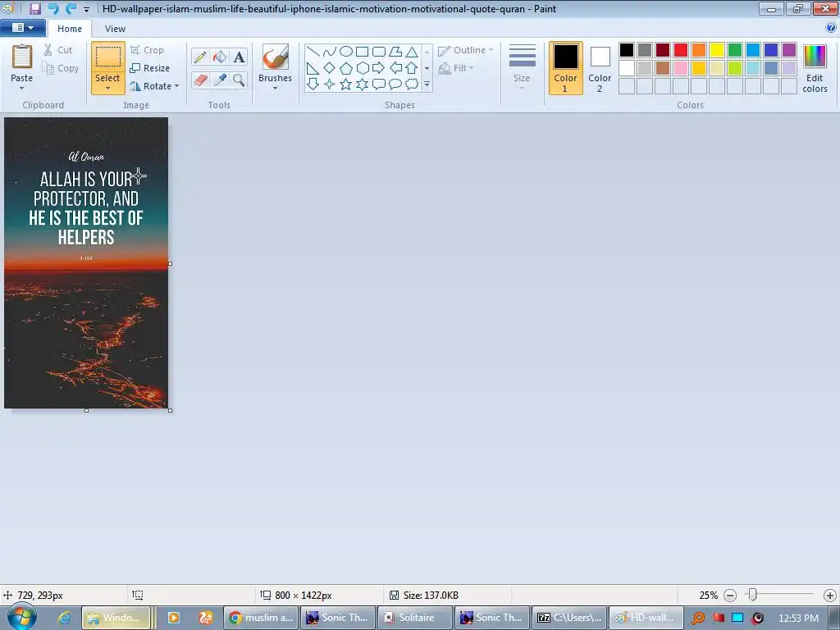
Task: Open Internet Explorer taskbar icon
Action: [x=64, y=618]
